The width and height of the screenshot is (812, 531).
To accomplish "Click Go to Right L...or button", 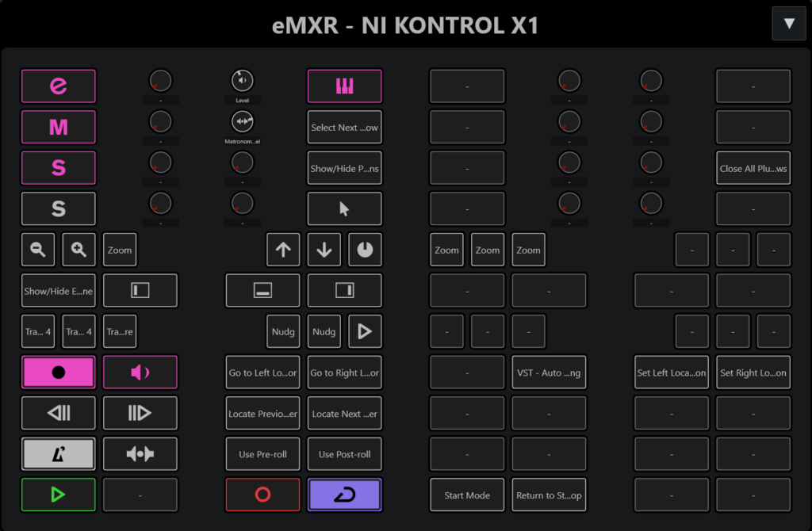I will pos(344,372).
